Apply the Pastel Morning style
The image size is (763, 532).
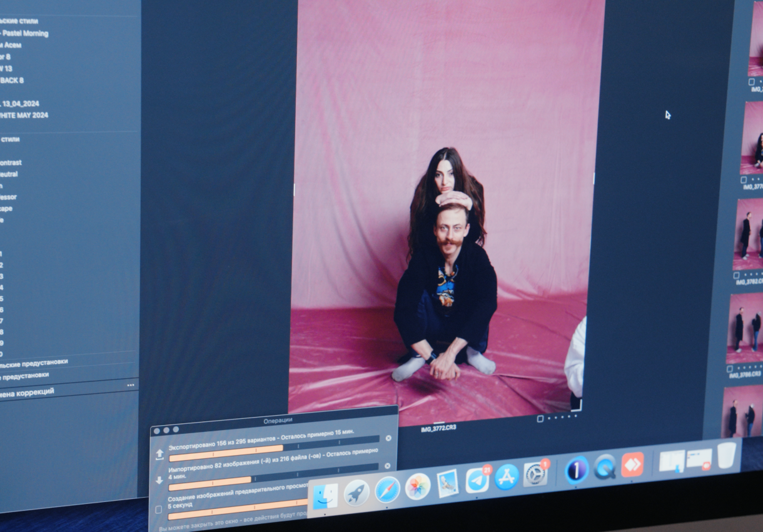pos(25,33)
